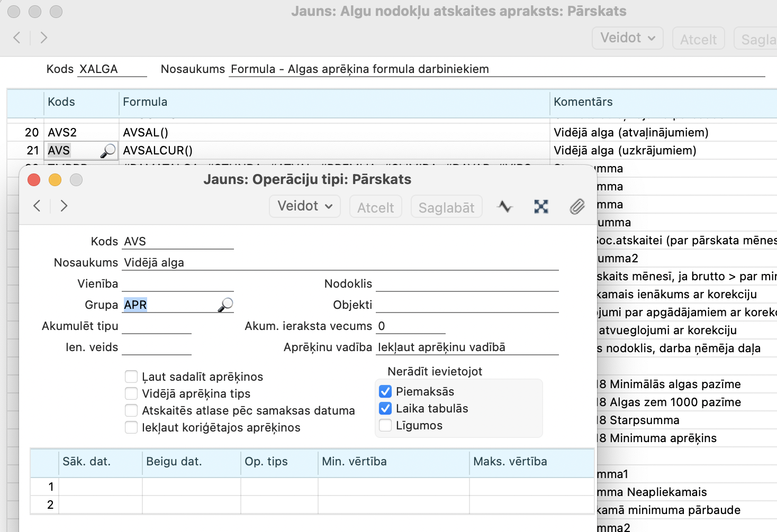Open Veidot dropdown in background window

627,38
